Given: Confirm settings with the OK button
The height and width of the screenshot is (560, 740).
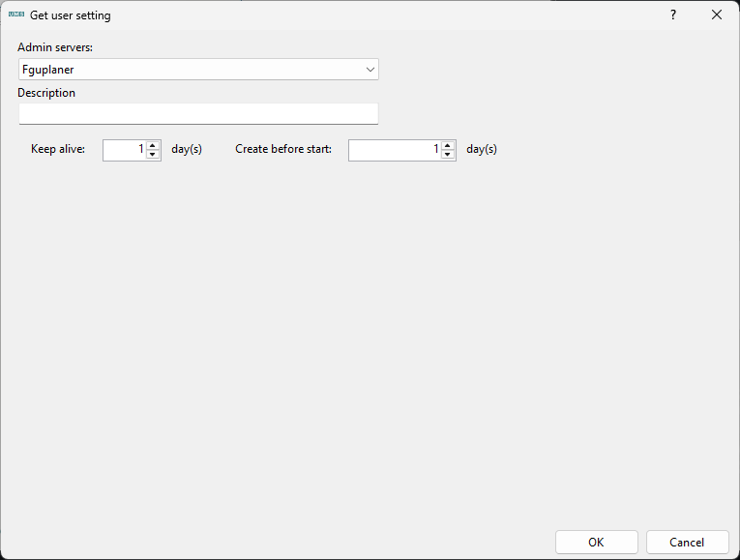Looking at the screenshot, I should coord(597,543).
